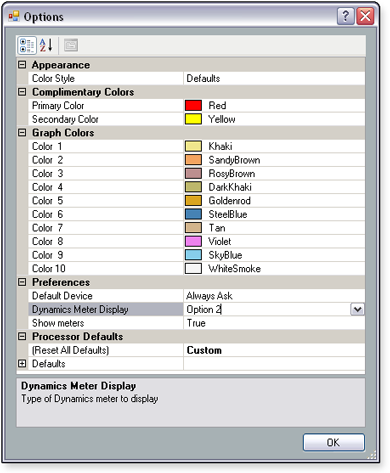The width and height of the screenshot is (390, 473).
Task: Click the OK button
Action: click(x=334, y=442)
